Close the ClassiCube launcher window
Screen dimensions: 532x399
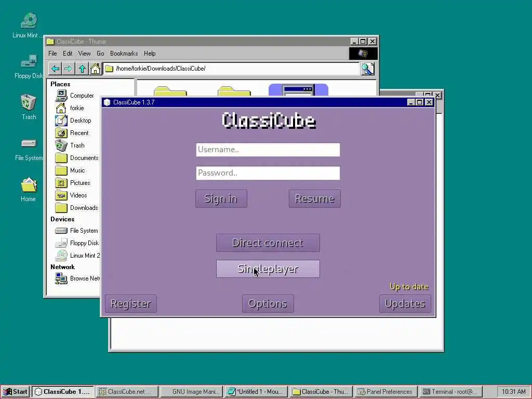pos(429,102)
